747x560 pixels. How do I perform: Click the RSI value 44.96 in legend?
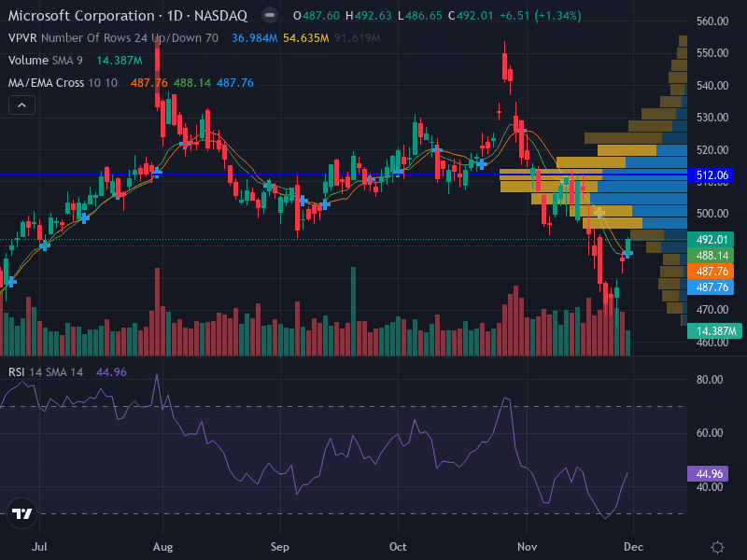click(x=111, y=371)
